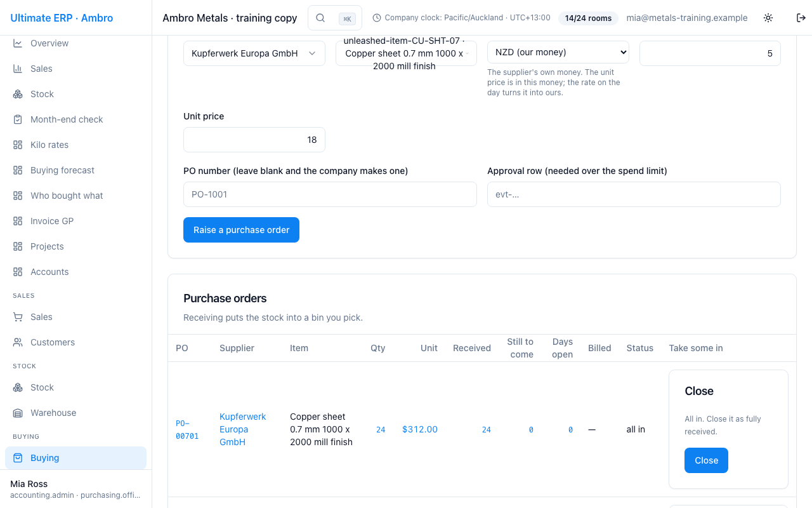Open the NZD (our money) currency dropdown
This screenshot has width=812, height=508.
(x=558, y=52)
